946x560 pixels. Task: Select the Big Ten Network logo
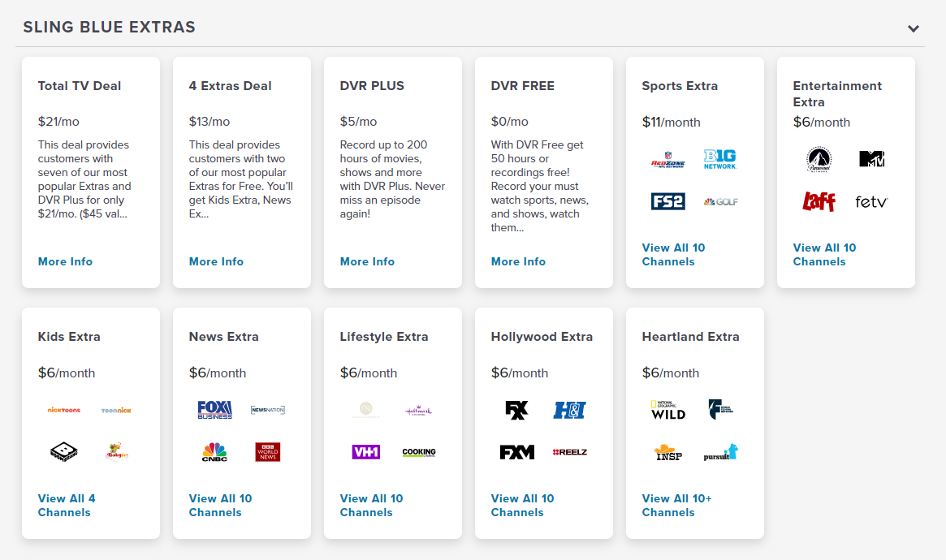720,160
